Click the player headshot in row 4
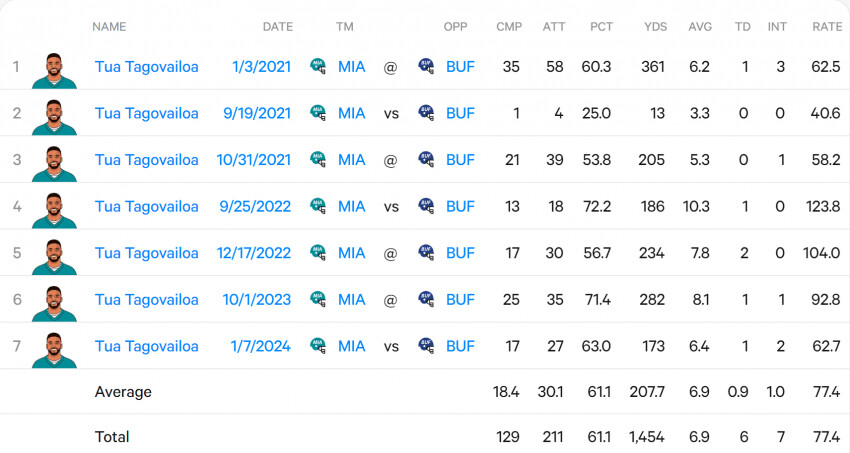The height and width of the screenshot is (453, 850). [54, 207]
